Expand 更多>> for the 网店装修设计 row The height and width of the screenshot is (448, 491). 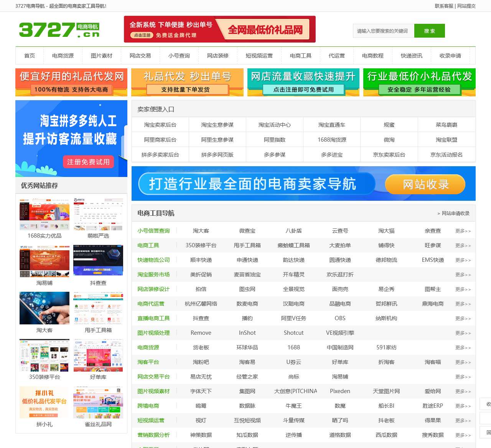coord(463,289)
